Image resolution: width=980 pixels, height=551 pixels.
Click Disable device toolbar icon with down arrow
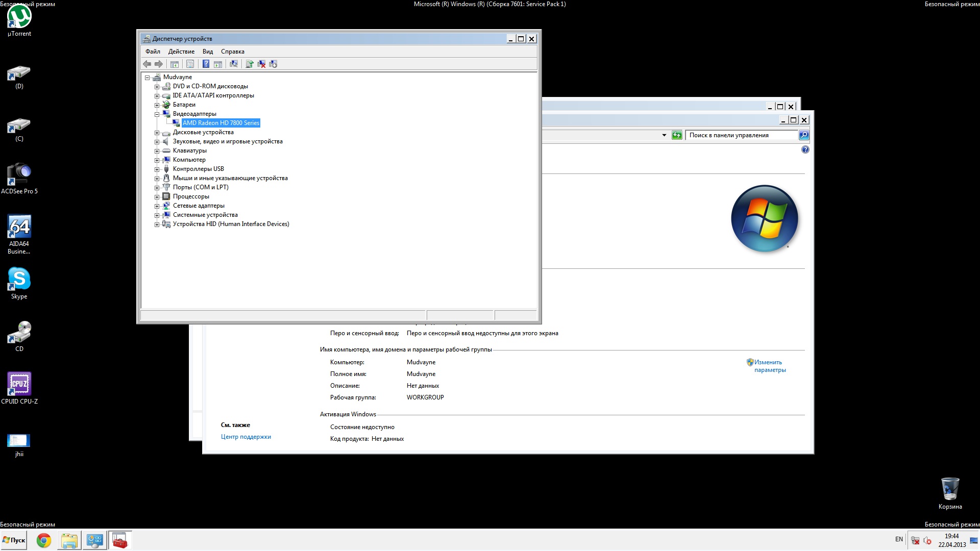click(x=274, y=64)
